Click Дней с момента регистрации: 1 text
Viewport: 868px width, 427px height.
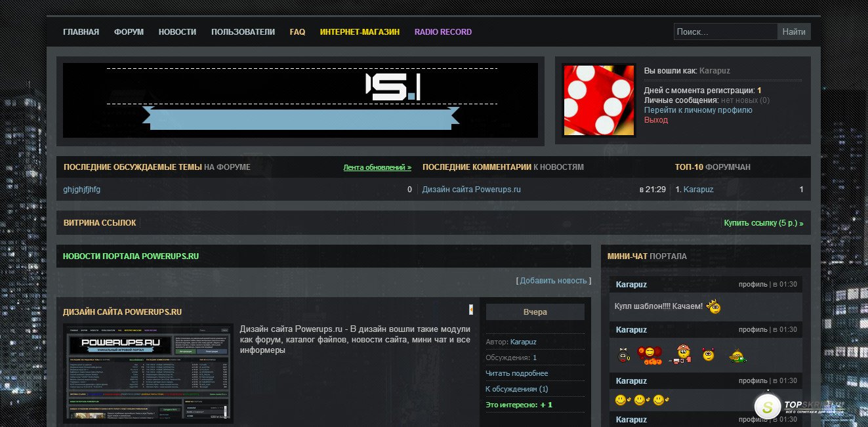703,91
